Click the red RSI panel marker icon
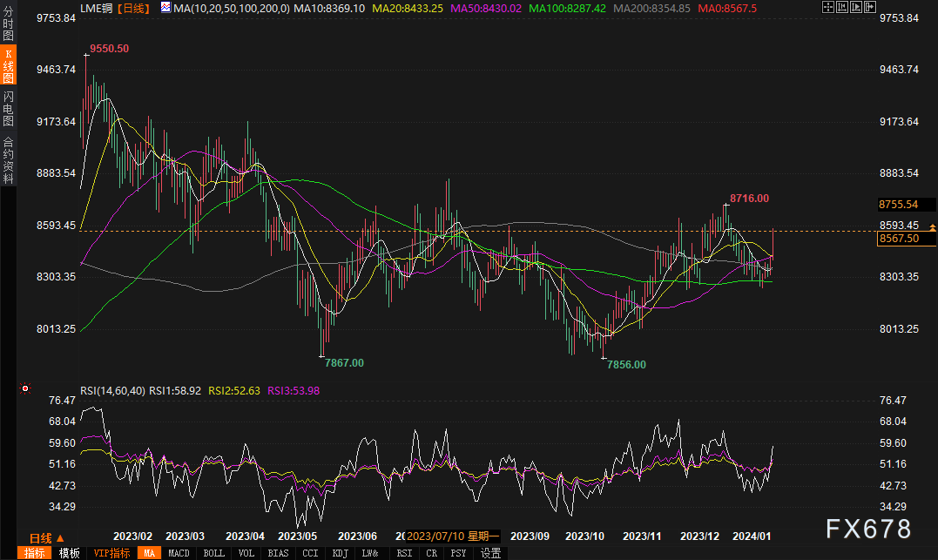The width and height of the screenshot is (938, 560). (25, 388)
